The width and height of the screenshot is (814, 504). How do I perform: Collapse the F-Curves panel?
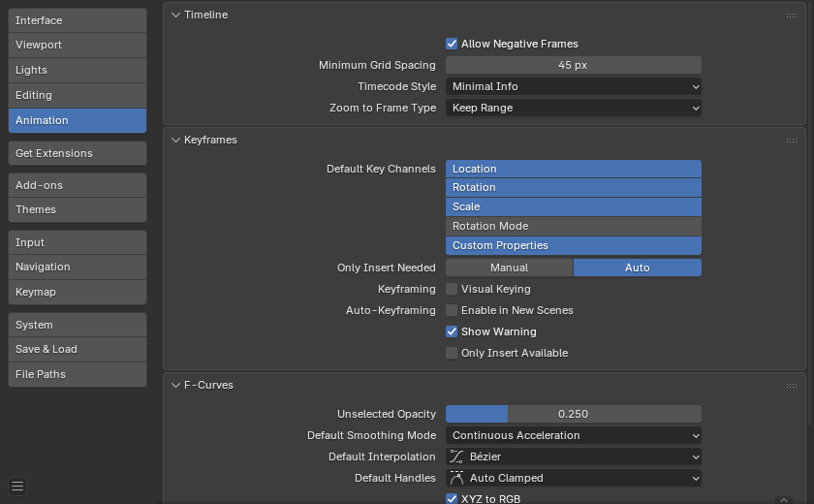(176, 385)
